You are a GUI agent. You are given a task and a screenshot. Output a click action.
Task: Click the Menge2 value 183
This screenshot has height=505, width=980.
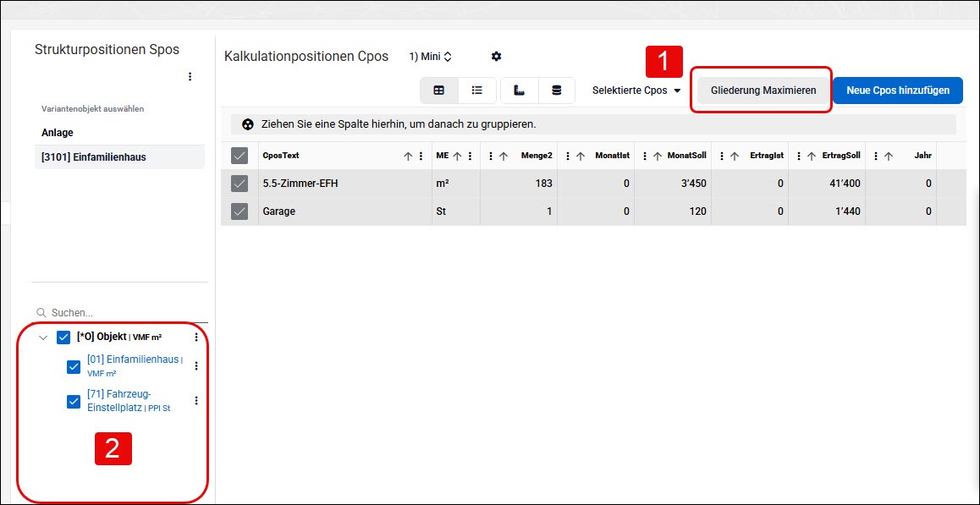point(543,184)
